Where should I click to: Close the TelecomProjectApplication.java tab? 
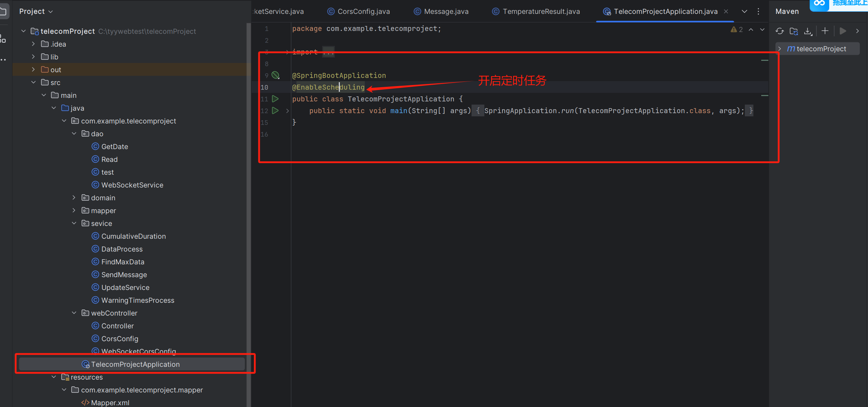[x=726, y=11]
